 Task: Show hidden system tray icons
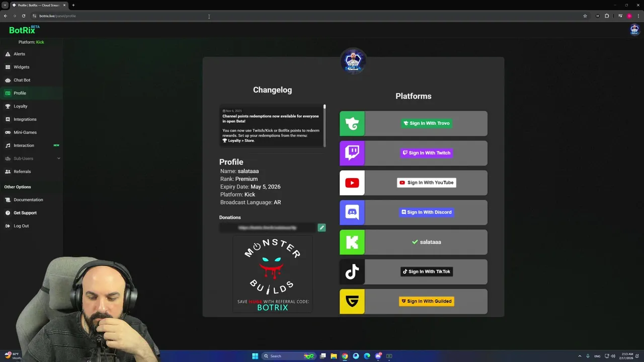[x=580, y=356]
